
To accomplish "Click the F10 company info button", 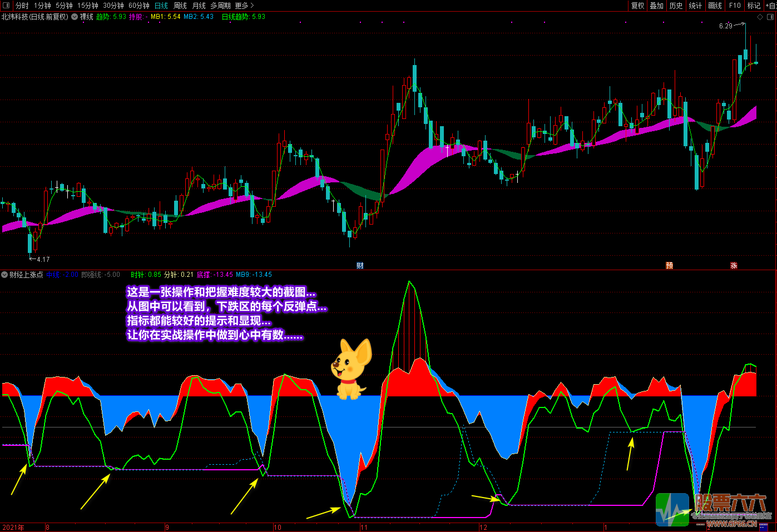I will pyautogui.click(x=735, y=6).
